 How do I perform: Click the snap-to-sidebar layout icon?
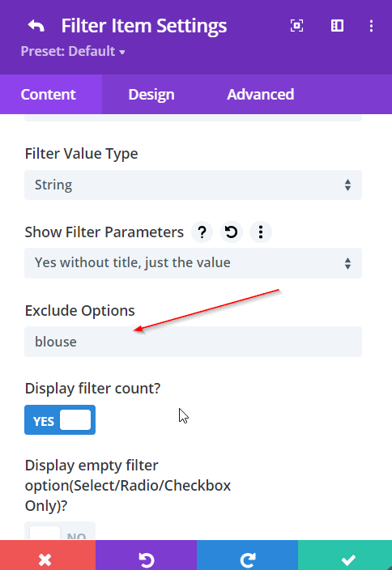(x=337, y=25)
